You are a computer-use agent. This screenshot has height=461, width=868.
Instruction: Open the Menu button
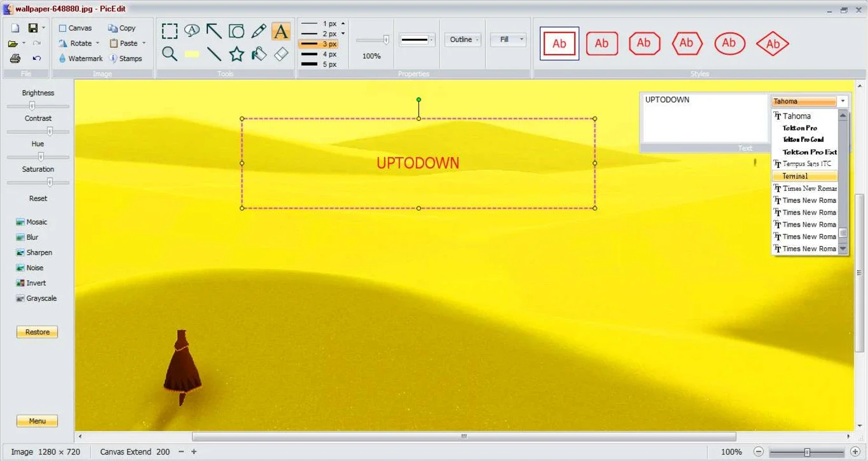(x=37, y=421)
